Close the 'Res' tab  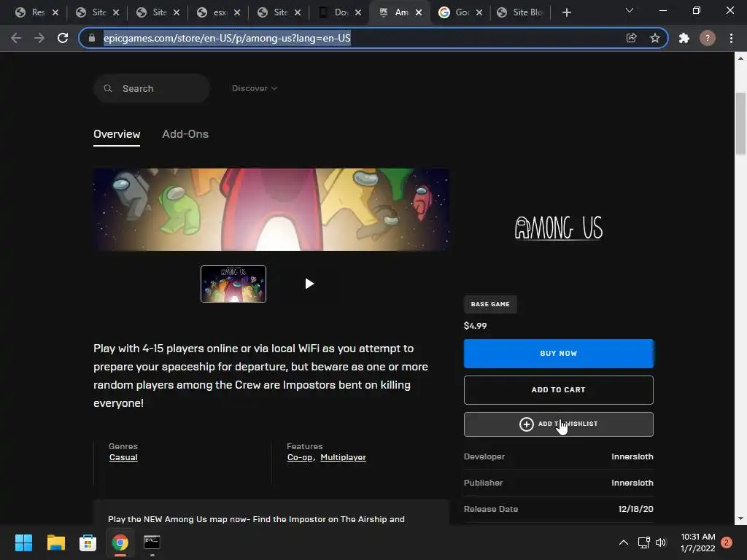[x=55, y=13]
